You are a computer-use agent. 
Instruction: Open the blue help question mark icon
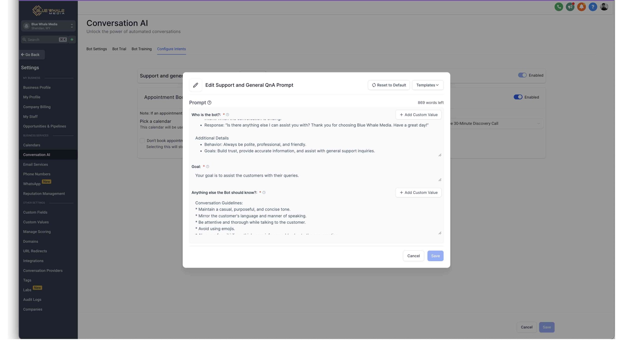tap(592, 7)
